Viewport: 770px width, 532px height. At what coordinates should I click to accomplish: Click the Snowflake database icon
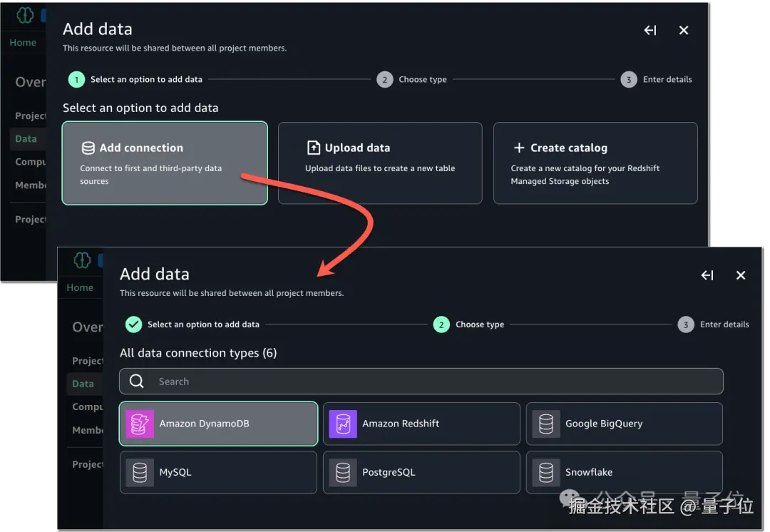tap(546, 472)
